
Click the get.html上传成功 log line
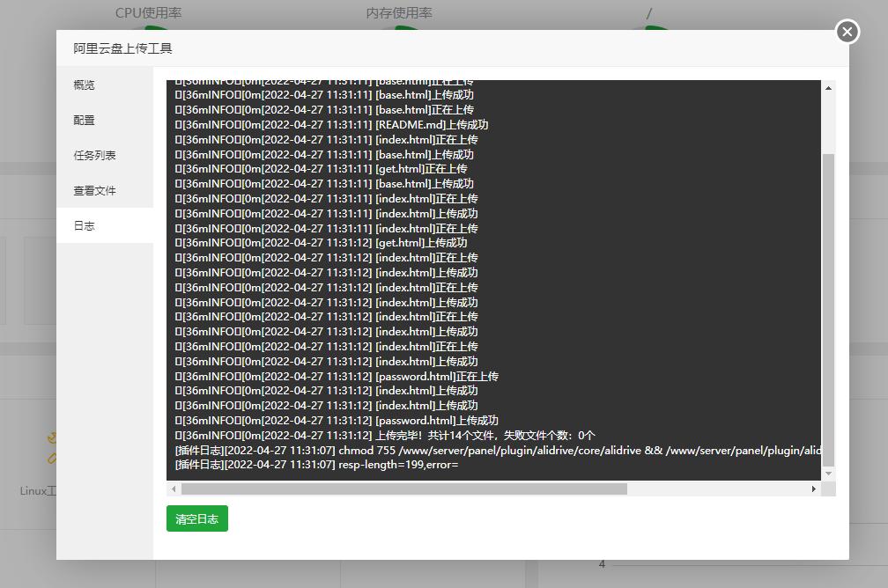click(321, 243)
